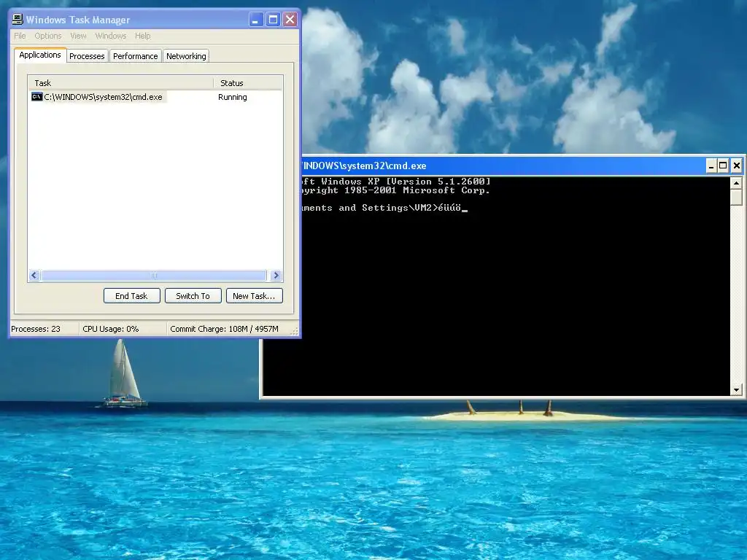The height and width of the screenshot is (560, 747).
Task: Open the Options menu in Task Manager
Action: pos(47,36)
